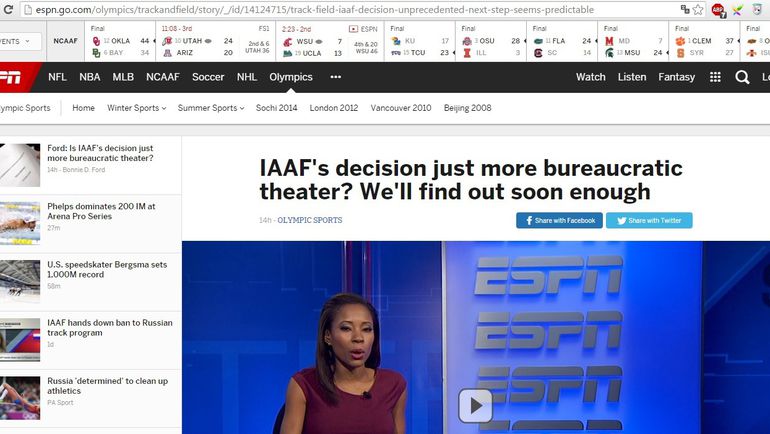Reload the page using the browser refresh icon
The width and height of the screenshot is (770, 434).
coord(8,9)
